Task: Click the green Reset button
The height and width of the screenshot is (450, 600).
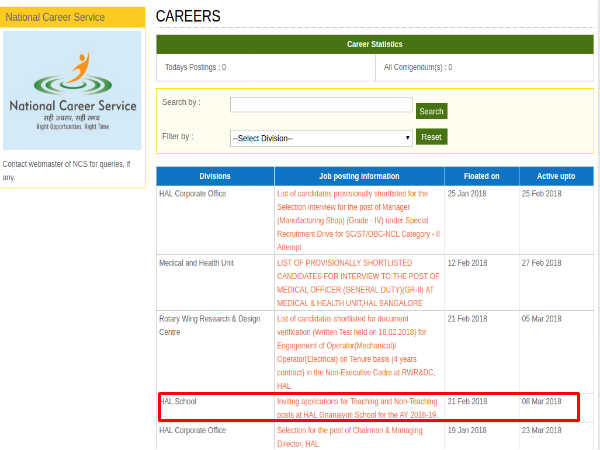Action: [432, 137]
